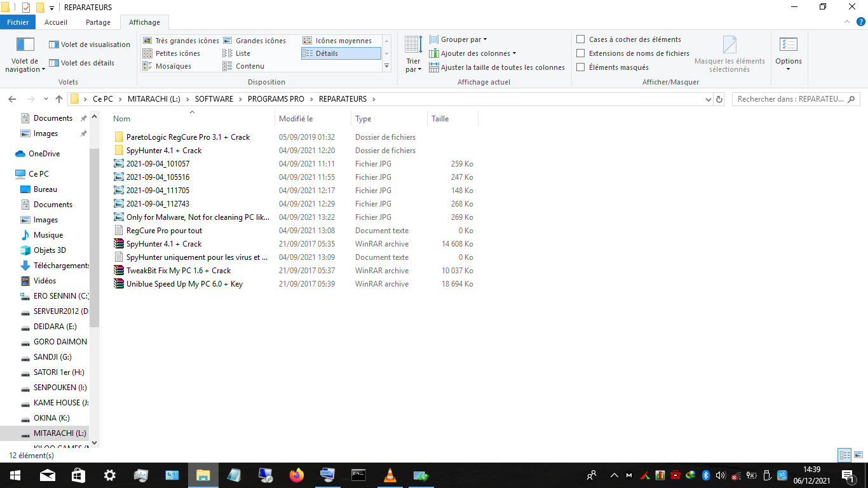Switch to Mosaïques layout
The height and width of the screenshot is (488, 868).
[x=167, y=66]
